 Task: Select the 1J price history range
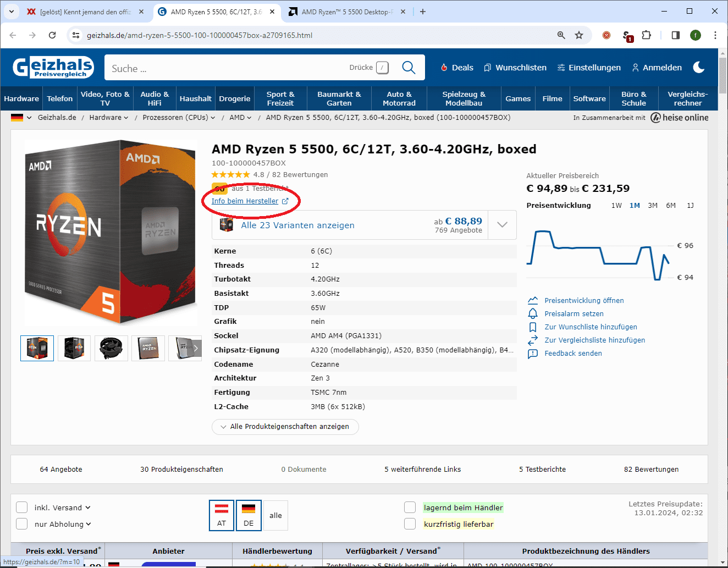click(690, 206)
